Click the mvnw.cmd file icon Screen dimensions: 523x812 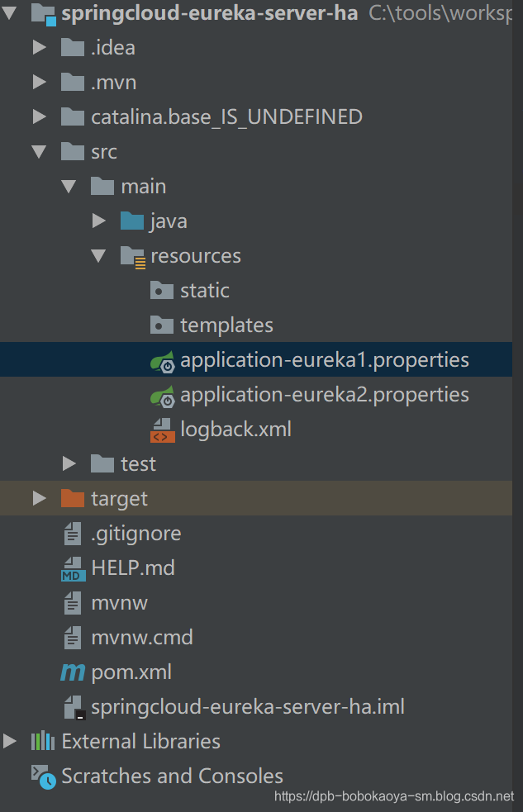pos(73,638)
